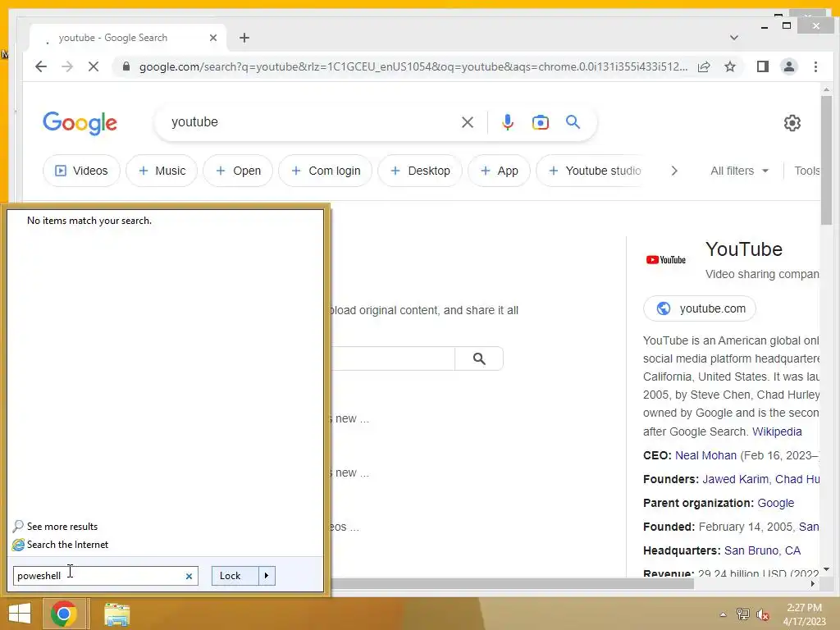840x630 pixels.
Task: Show more filter chips with right chevron
Action: point(674,171)
